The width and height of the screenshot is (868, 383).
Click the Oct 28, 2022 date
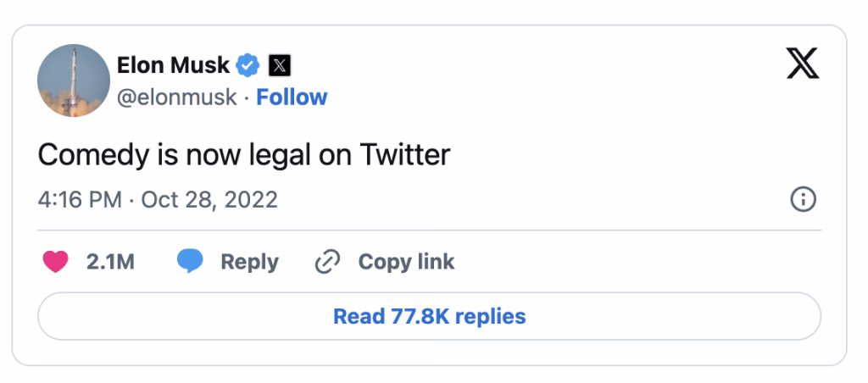click(209, 200)
